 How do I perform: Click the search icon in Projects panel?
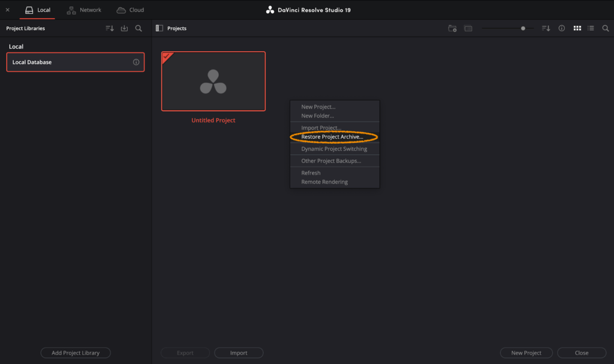pyautogui.click(x=605, y=28)
